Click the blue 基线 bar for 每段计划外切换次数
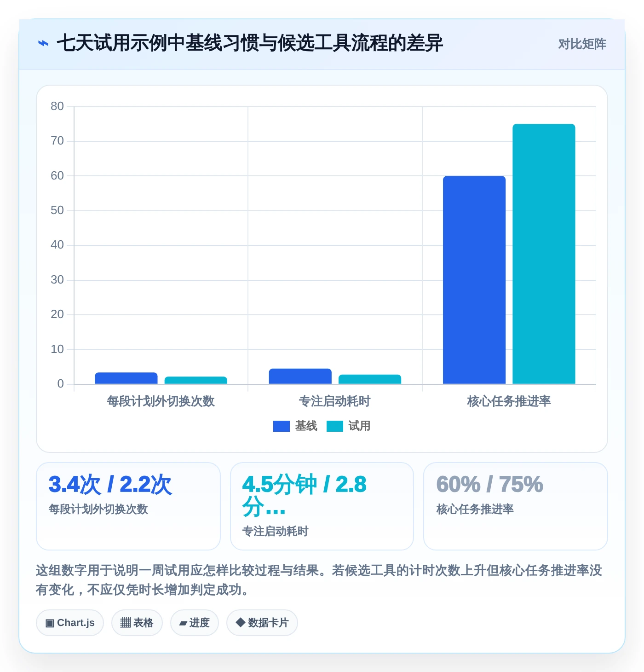 [x=126, y=378]
